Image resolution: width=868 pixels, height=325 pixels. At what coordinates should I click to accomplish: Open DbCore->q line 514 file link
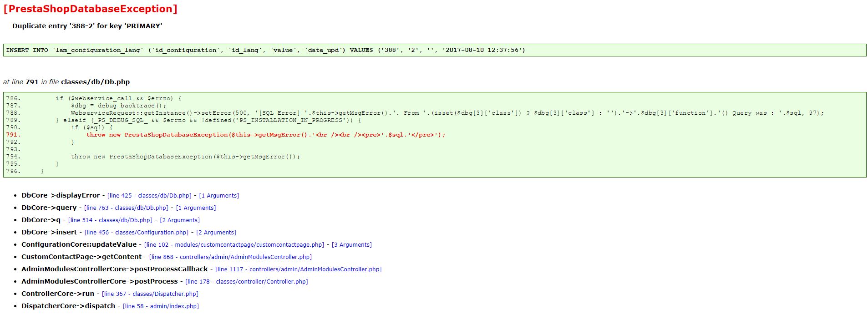coord(110,220)
